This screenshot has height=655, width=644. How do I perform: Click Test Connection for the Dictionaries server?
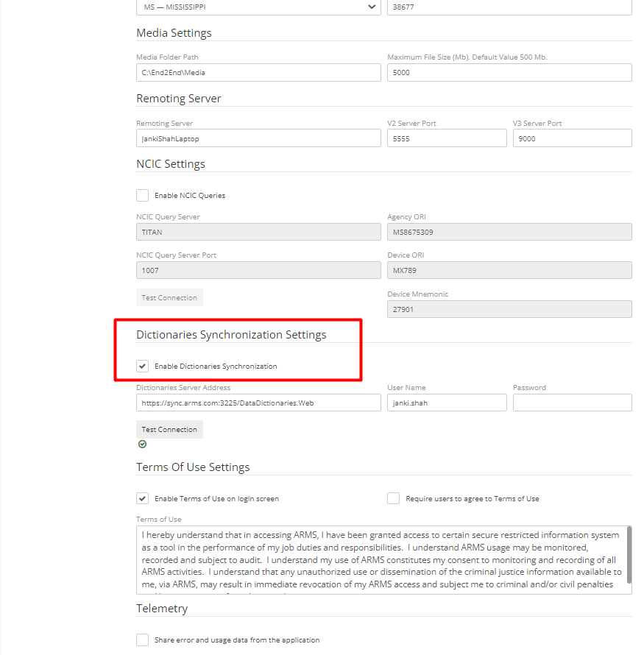[x=169, y=429]
